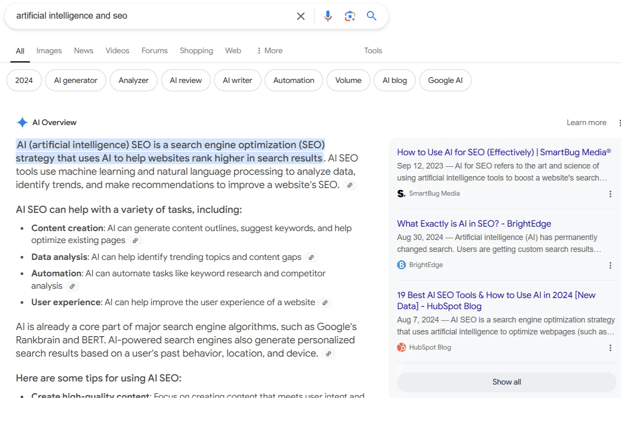The width and height of the screenshot is (621, 436).
Task: Clear the search box with the X icon
Action: tap(301, 16)
